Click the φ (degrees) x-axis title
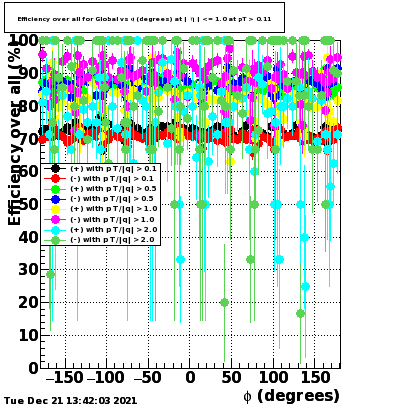The width and height of the screenshot is (400, 409). 292,396
